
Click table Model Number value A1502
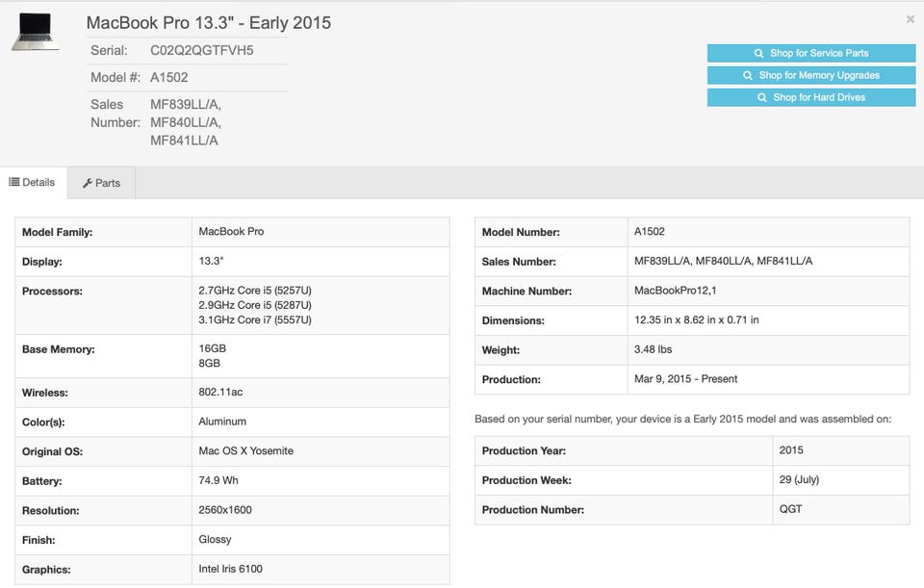tap(650, 232)
